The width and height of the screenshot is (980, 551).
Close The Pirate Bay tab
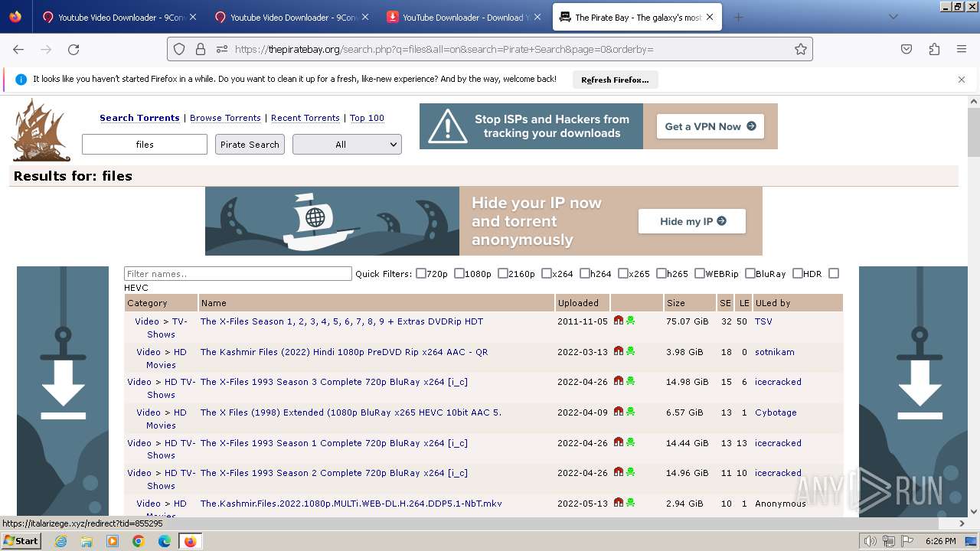click(710, 17)
